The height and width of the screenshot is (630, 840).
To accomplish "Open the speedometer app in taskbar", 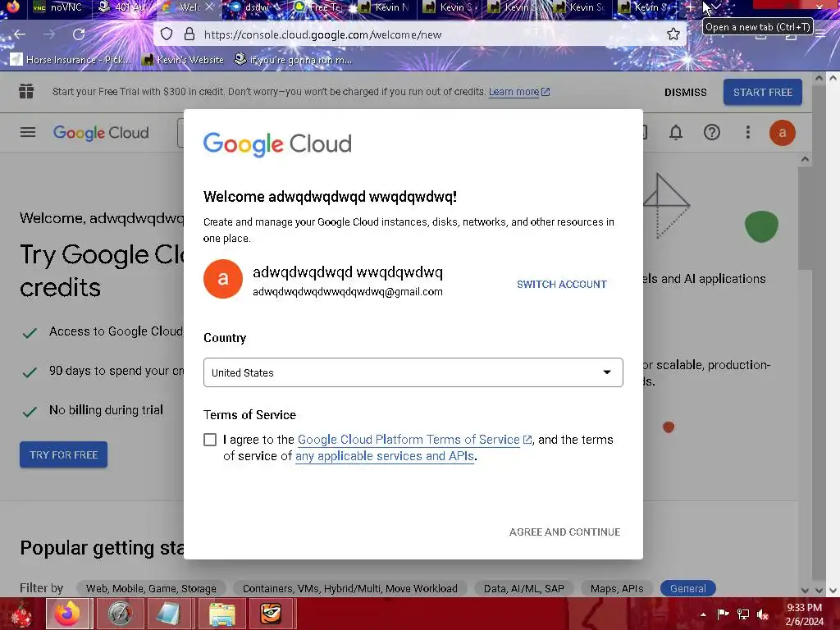I will [120, 614].
